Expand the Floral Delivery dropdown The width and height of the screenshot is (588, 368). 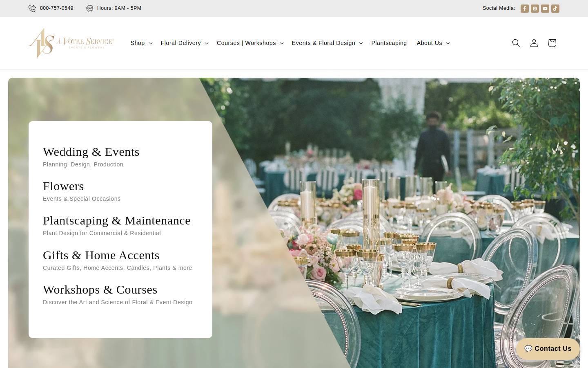point(185,43)
